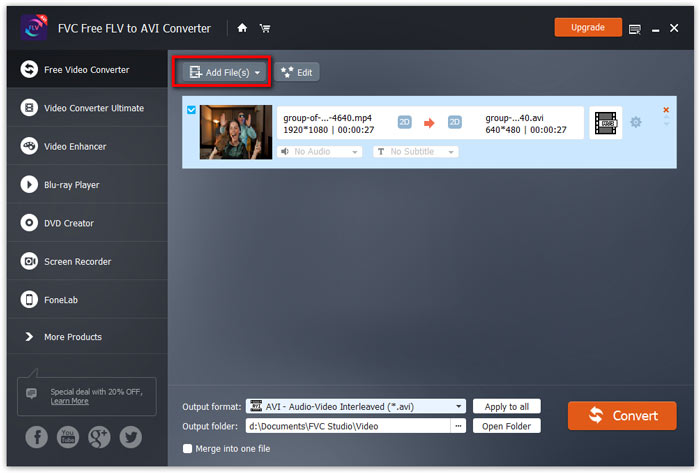
Task: Click Apply to all
Action: [507, 407]
